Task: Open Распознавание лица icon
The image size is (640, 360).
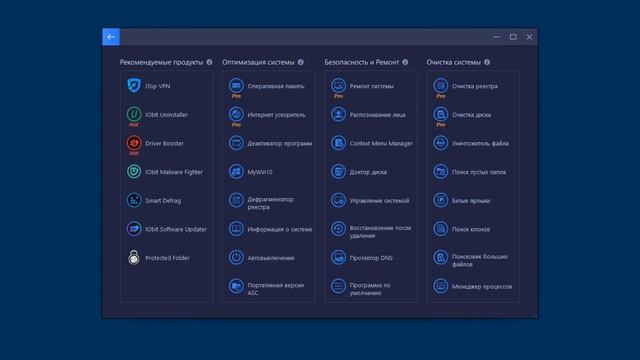Action: [338, 114]
